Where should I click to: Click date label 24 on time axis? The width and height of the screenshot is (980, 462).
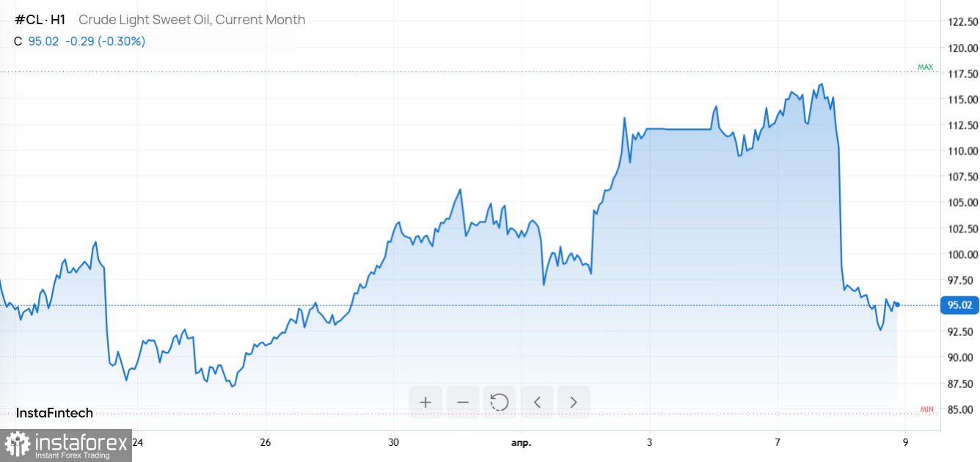tap(138, 443)
